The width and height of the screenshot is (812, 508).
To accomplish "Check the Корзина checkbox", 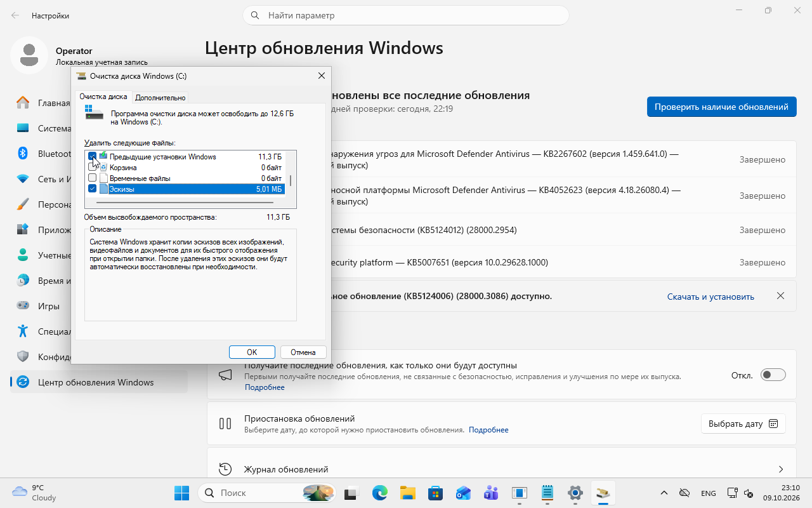I will (x=93, y=167).
